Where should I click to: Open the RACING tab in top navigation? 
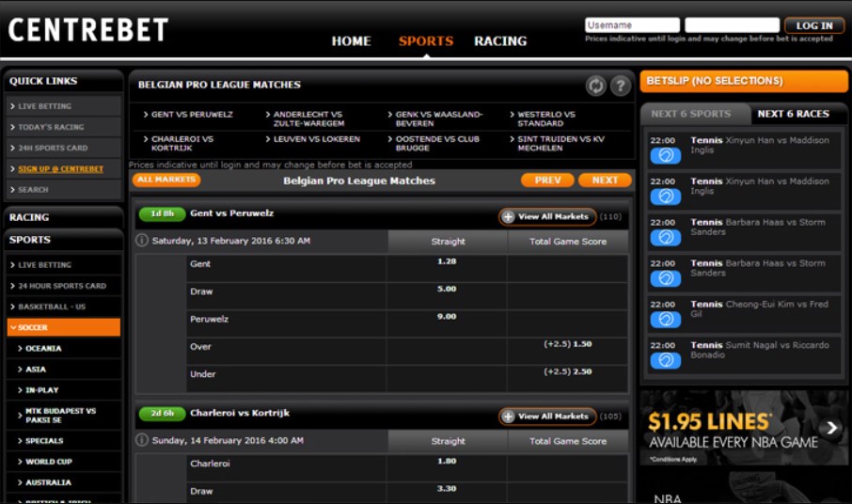point(500,41)
